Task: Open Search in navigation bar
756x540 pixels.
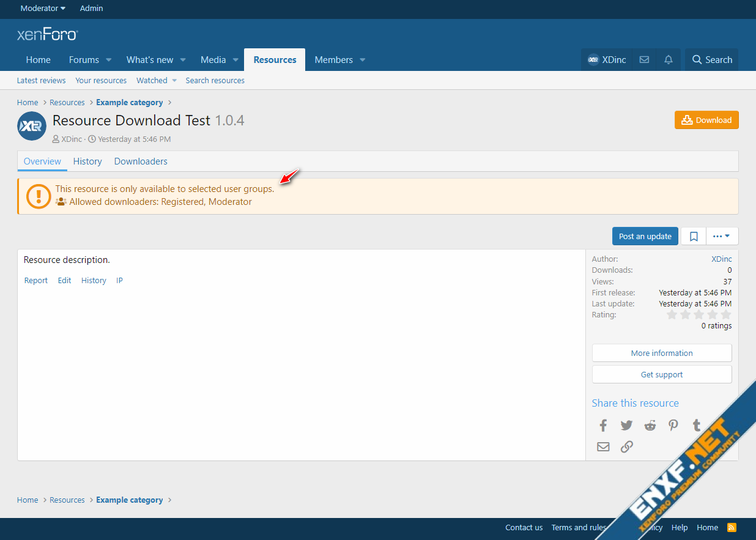Action: point(711,60)
